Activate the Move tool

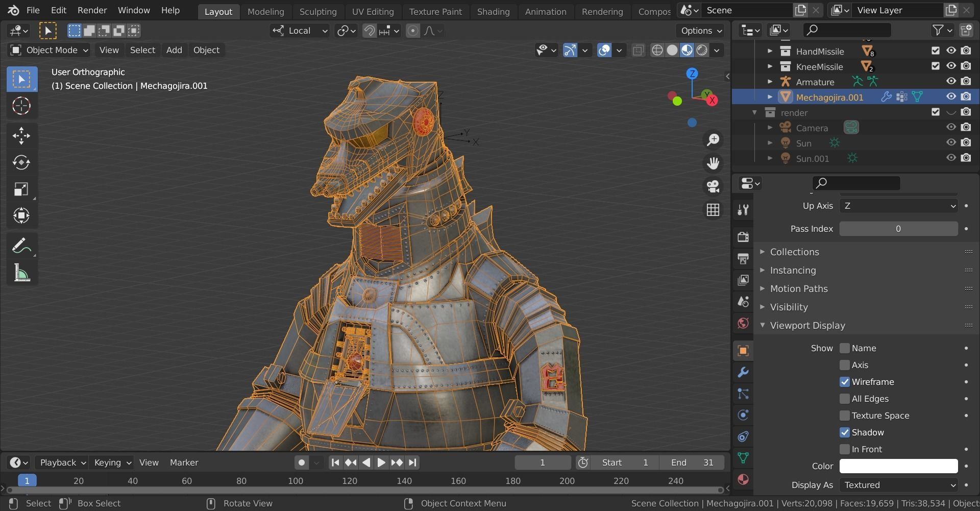tap(21, 135)
